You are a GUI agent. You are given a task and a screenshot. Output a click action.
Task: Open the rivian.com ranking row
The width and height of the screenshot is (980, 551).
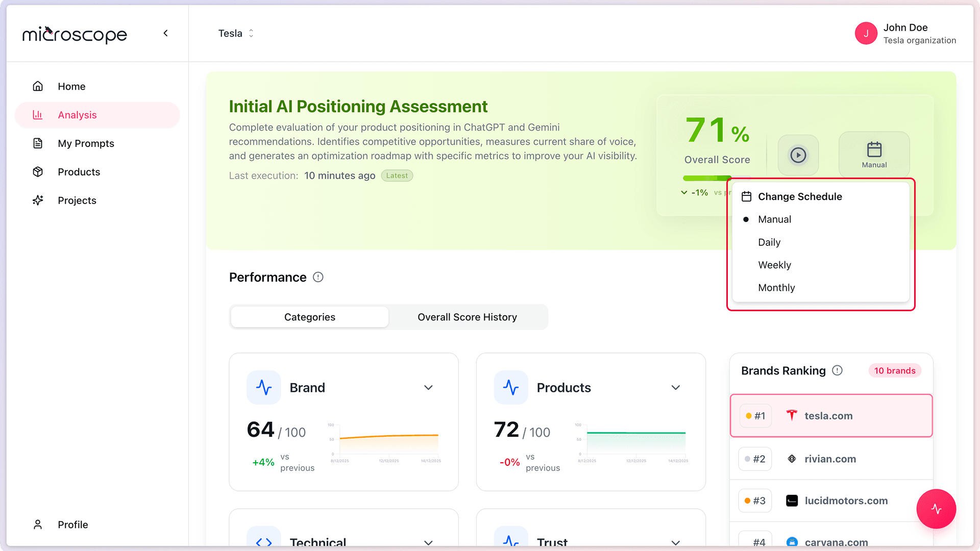point(830,459)
